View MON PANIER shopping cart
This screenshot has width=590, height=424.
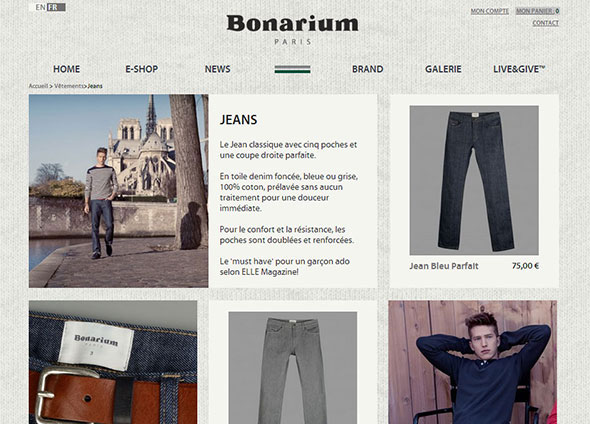537,11
